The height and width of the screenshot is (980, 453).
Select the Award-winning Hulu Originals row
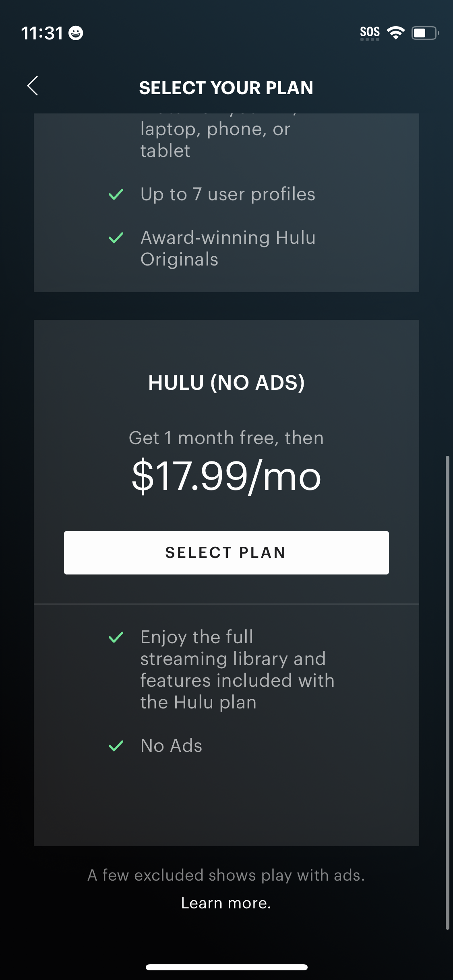pyautogui.click(x=228, y=248)
